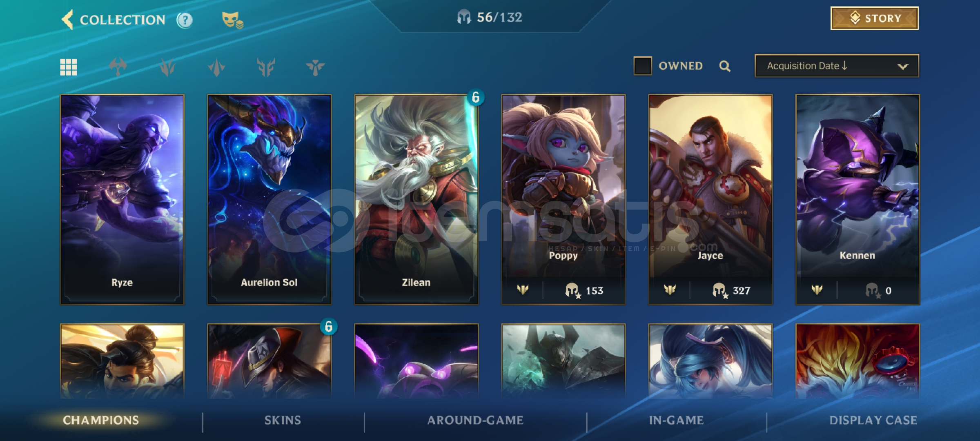Go back using the Collection arrow

[68, 20]
